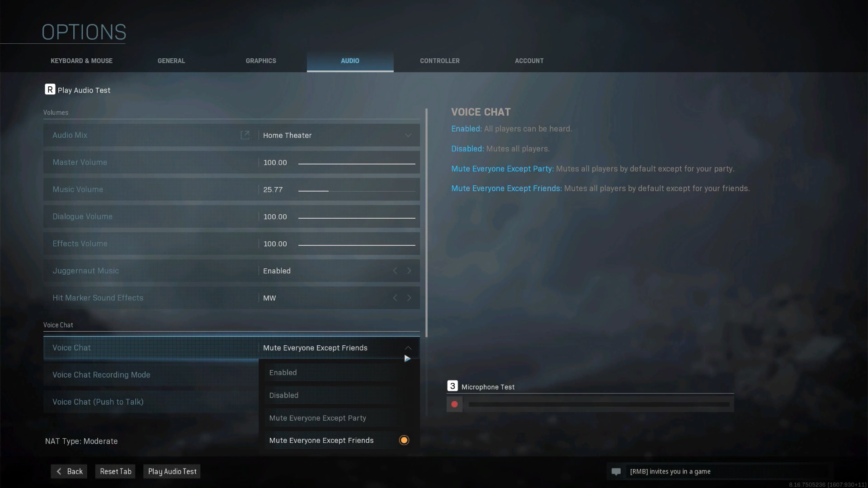Click the Reset Tab button
868x488 pixels.
pos(116,471)
